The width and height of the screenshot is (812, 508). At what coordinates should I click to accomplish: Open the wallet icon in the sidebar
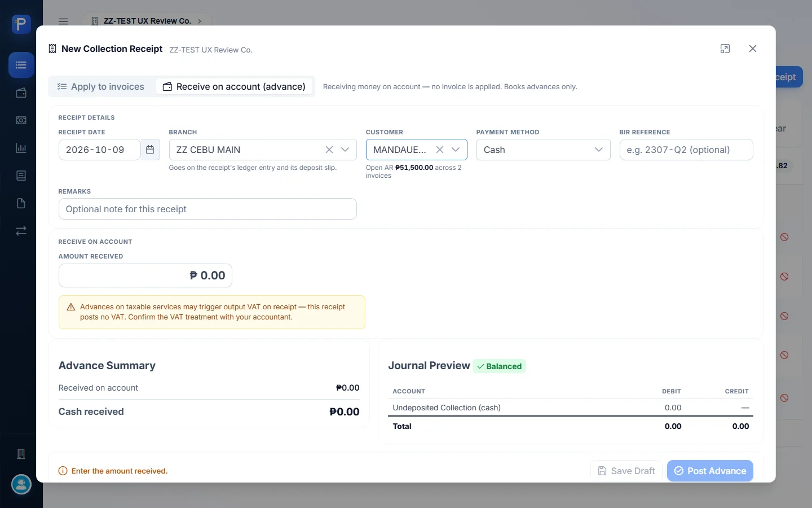21,93
